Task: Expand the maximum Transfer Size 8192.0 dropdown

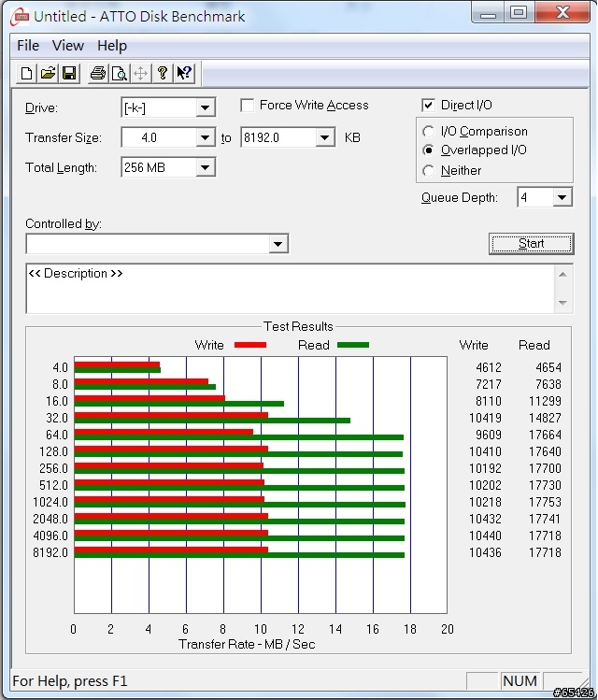Action: coord(325,137)
